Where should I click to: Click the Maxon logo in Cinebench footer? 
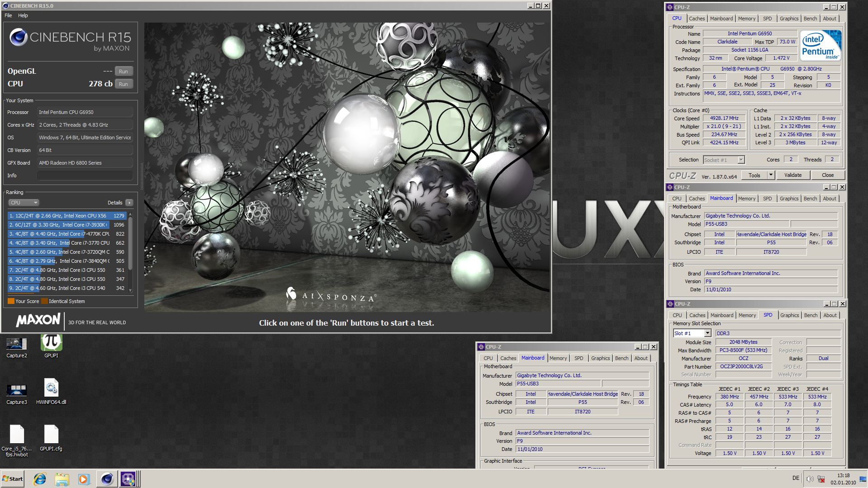point(38,320)
